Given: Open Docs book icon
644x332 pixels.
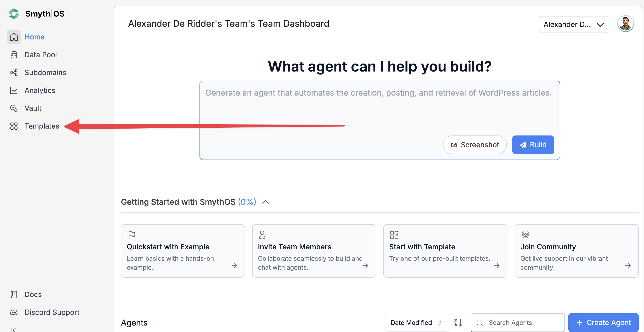Looking at the screenshot, I should point(14,295).
